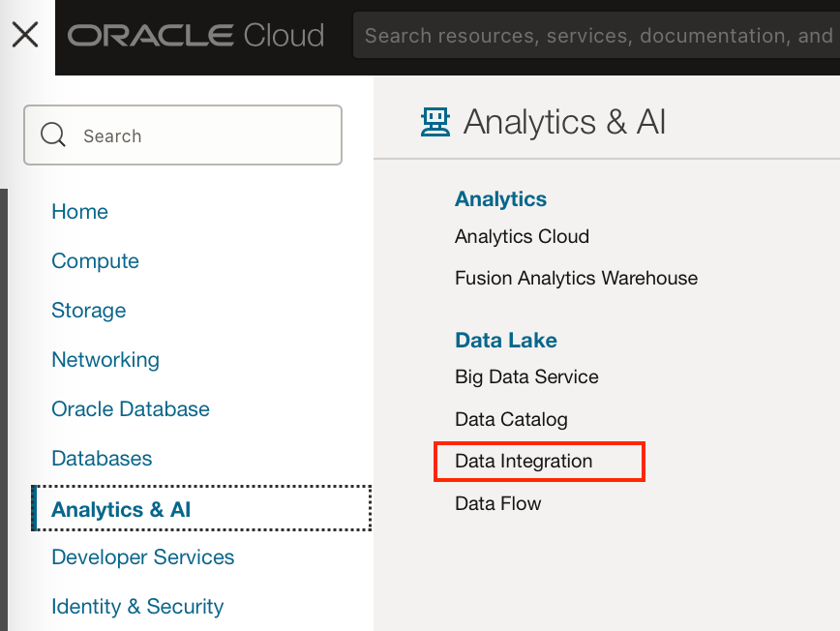
Task: Select Storage in the navigation sidebar
Action: pos(88,311)
